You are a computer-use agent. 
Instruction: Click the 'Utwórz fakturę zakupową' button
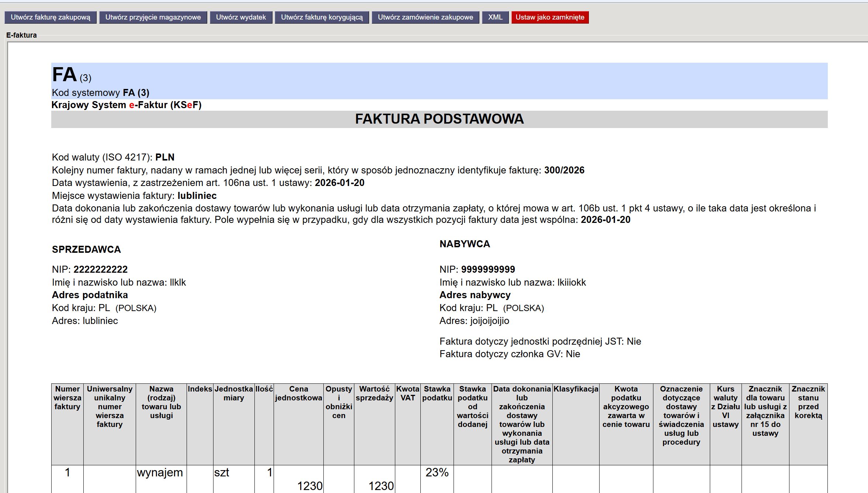(x=51, y=17)
